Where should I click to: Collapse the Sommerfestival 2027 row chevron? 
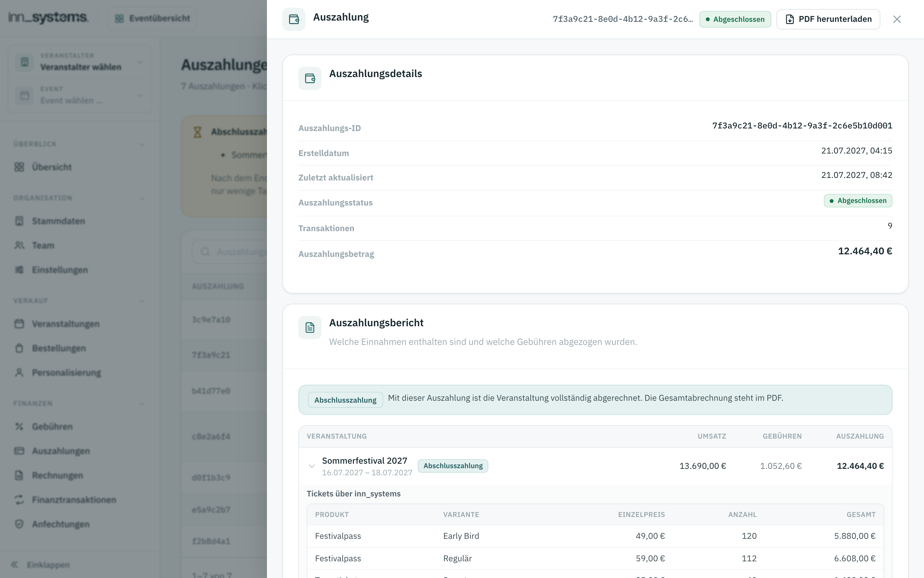312,466
